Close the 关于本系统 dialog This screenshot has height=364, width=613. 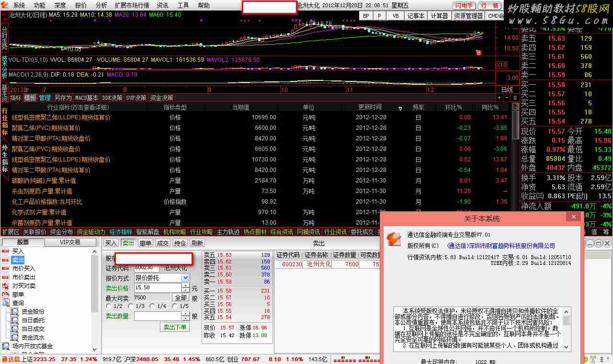pyautogui.click(x=574, y=217)
